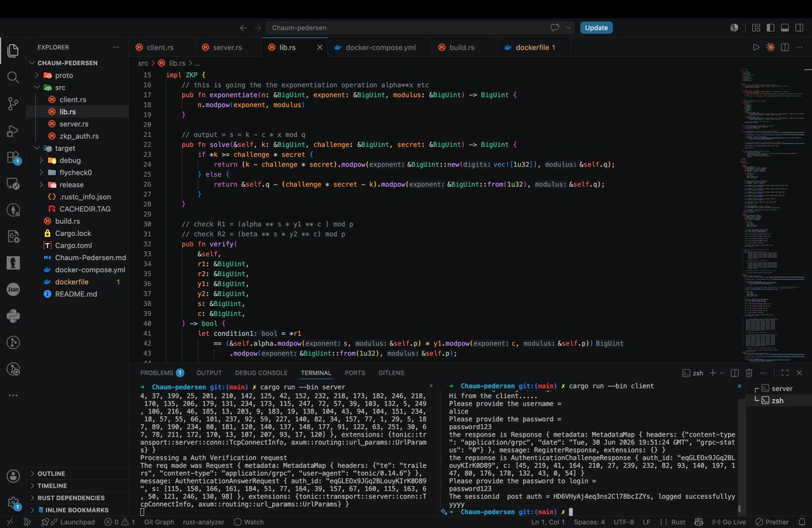Open Customize Layout button
This screenshot has height=528, width=812.
(756, 28)
